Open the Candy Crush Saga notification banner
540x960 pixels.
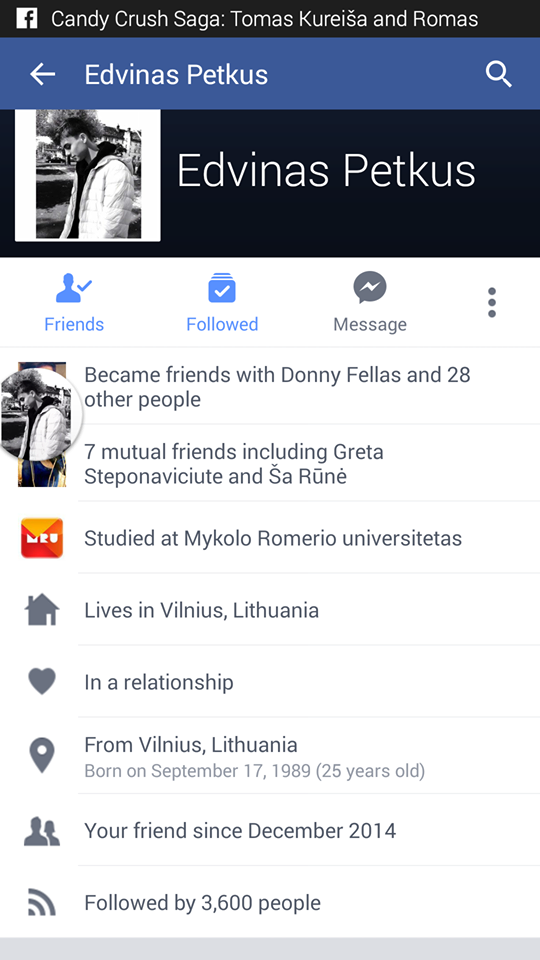[270, 19]
